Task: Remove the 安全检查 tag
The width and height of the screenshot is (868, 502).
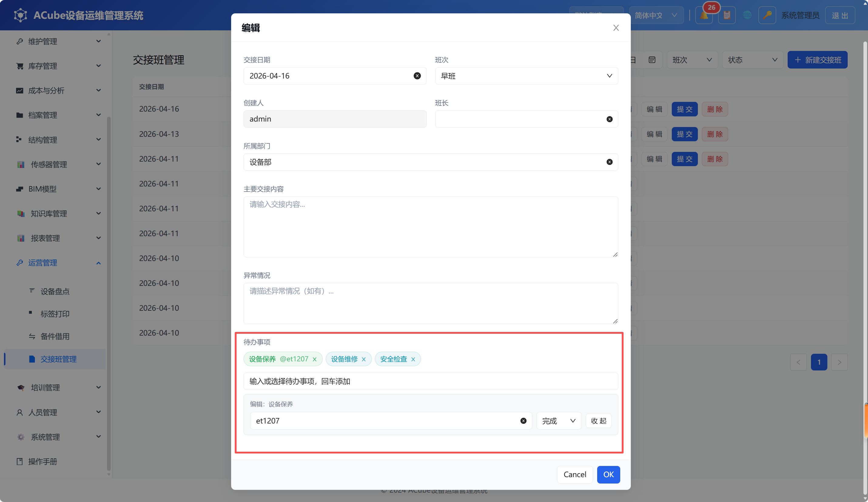Action: 413,359
